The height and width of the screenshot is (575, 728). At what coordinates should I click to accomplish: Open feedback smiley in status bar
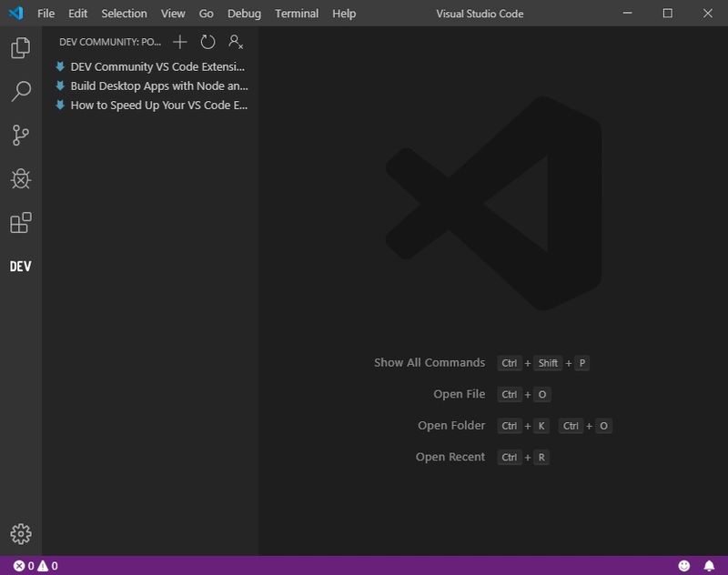pyautogui.click(x=684, y=566)
